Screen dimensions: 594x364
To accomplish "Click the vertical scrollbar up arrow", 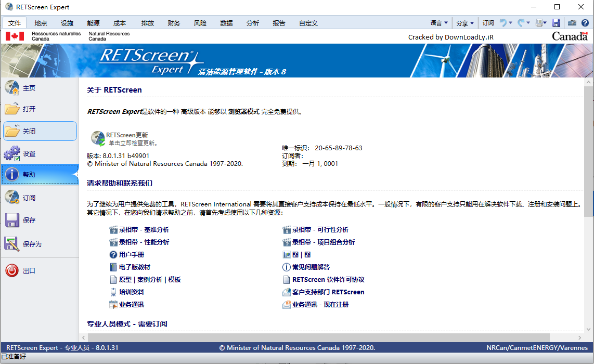I will pos(588,82).
